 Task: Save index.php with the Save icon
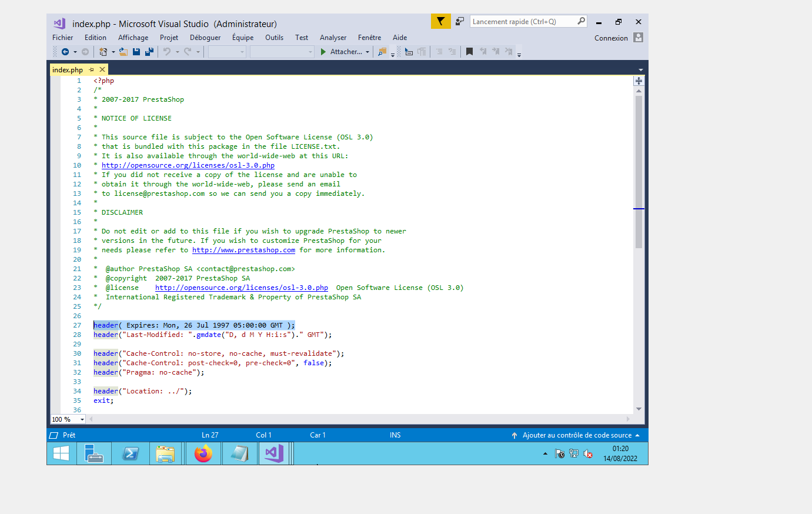[x=136, y=52]
